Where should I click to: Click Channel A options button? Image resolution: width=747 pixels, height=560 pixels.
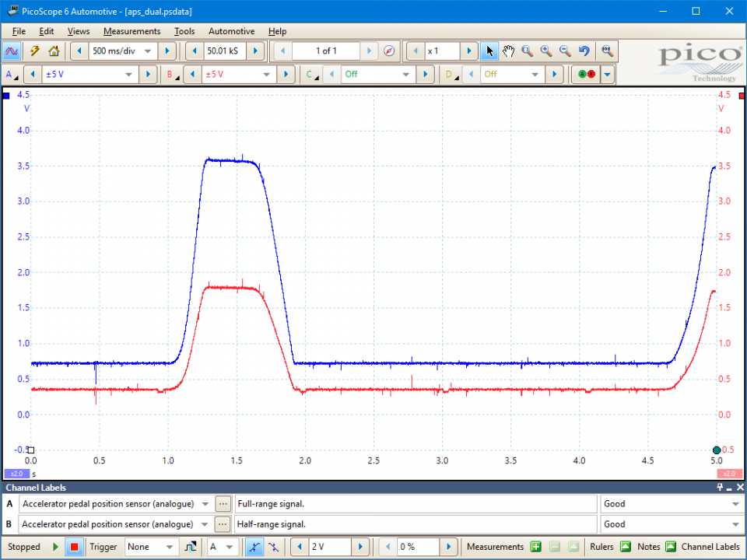(x=12, y=75)
